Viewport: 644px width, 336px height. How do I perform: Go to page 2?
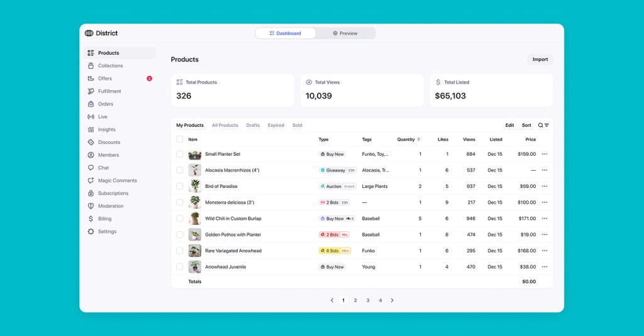(356, 300)
